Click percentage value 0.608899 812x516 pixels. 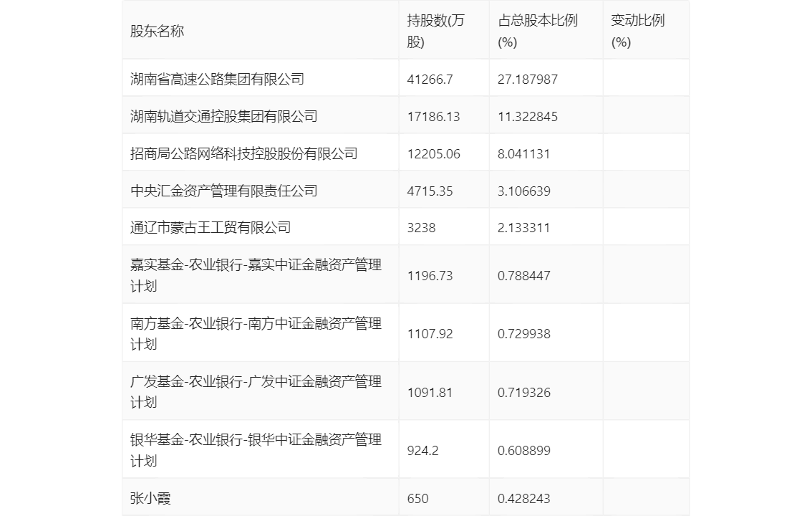pos(524,451)
